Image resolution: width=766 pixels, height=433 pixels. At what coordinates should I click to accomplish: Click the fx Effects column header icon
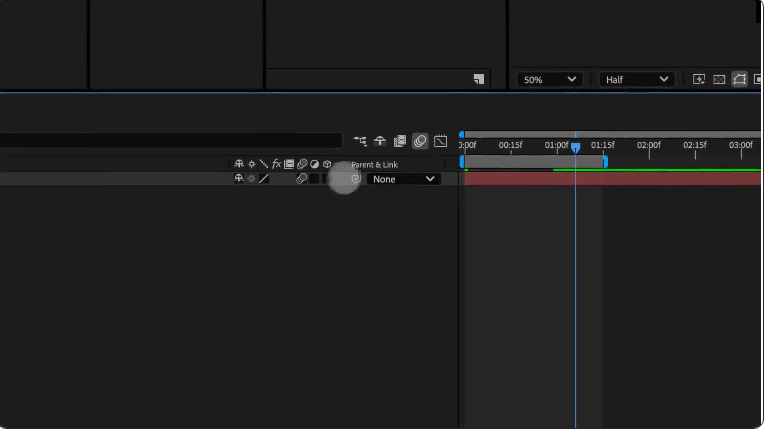pyautogui.click(x=277, y=164)
